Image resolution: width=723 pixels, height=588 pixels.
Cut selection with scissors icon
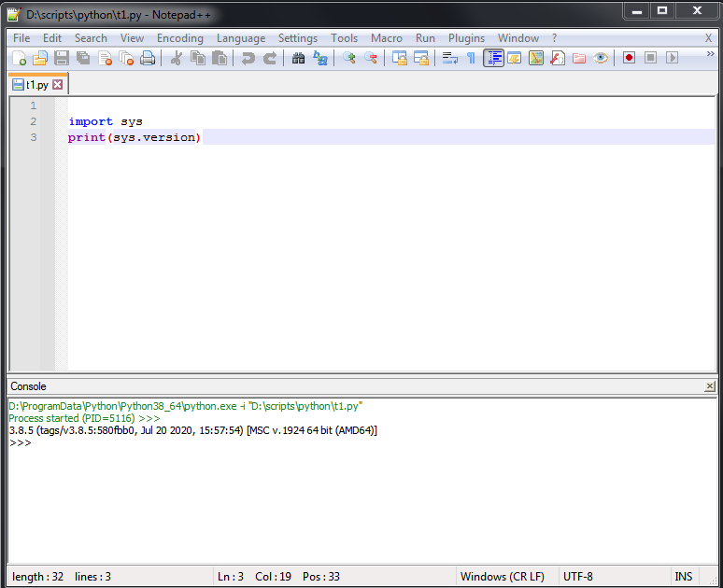[177, 58]
